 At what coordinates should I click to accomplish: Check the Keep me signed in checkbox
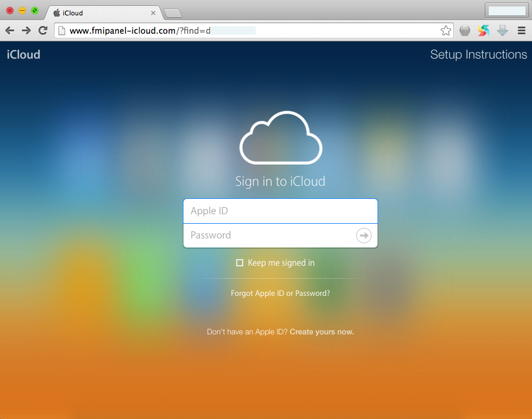240,263
